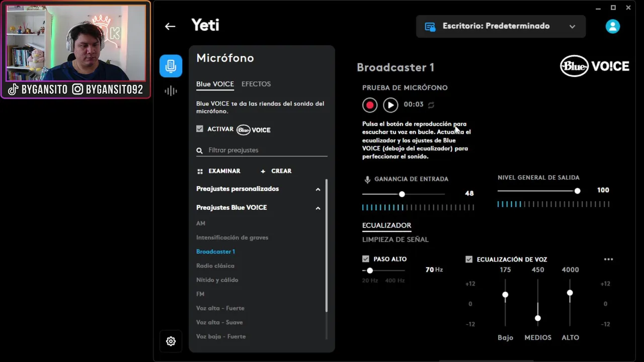This screenshot has height=362, width=644.
Task: Click the microphone icon beside Ganancia de entrada
Action: point(367,179)
